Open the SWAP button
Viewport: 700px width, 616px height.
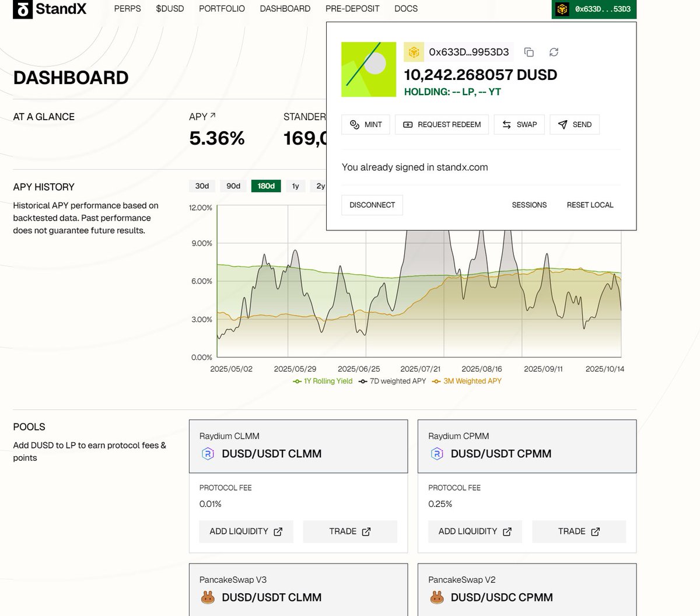[x=519, y=124]
